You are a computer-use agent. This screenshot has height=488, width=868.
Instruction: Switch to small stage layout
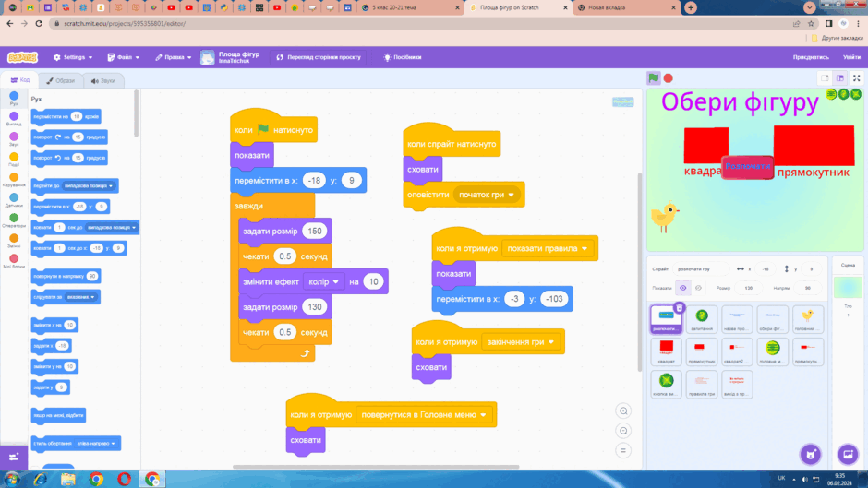[x=825, y=78]
